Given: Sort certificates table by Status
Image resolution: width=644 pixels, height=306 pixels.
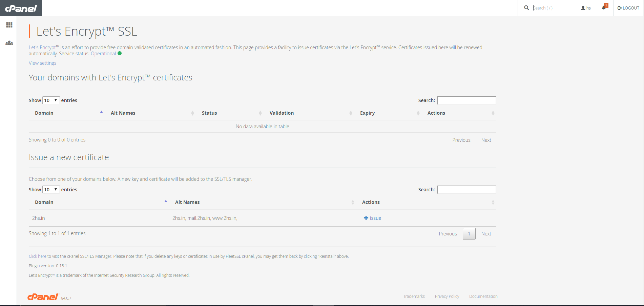Looking at the screenshot, I should [230, 113].
